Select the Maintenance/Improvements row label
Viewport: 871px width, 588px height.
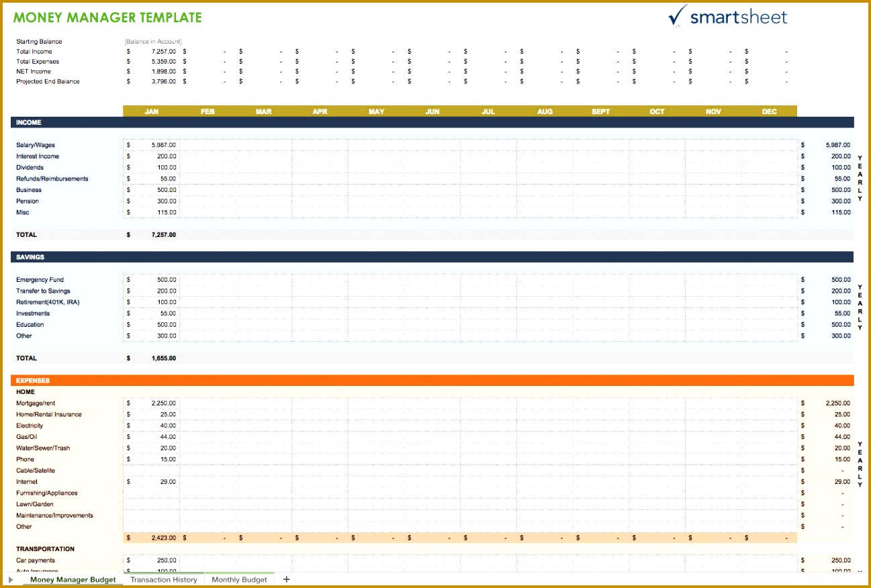pyautogui.click(x=55, y=516)
